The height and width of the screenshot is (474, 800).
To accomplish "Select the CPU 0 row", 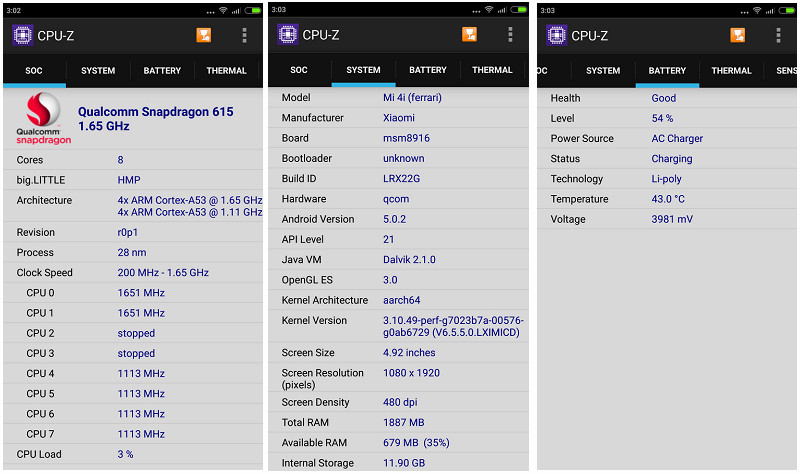I will point(133,293).
